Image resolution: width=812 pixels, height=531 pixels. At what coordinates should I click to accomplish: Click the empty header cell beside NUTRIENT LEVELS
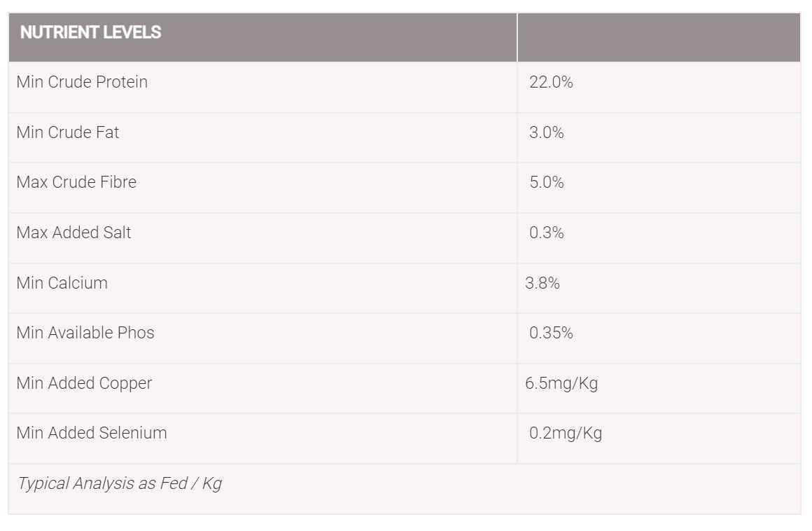659,37
